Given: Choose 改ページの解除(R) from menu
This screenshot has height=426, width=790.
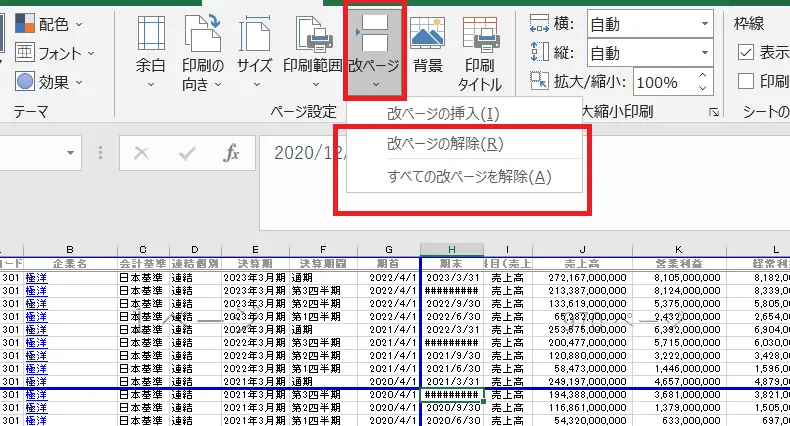Looking at the screenshot, I should pos(445,144).
